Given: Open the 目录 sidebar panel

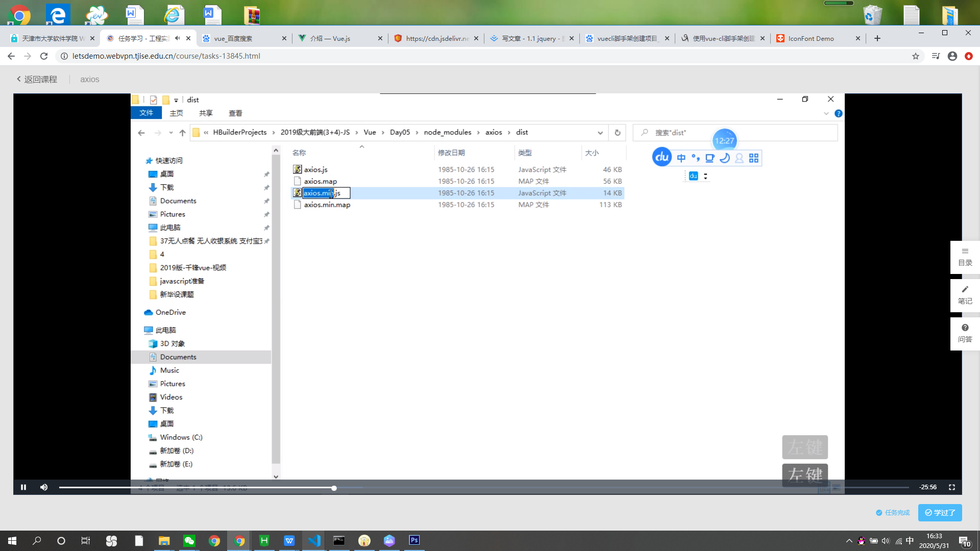Looking at the screenshot, I should coord(965,257).
